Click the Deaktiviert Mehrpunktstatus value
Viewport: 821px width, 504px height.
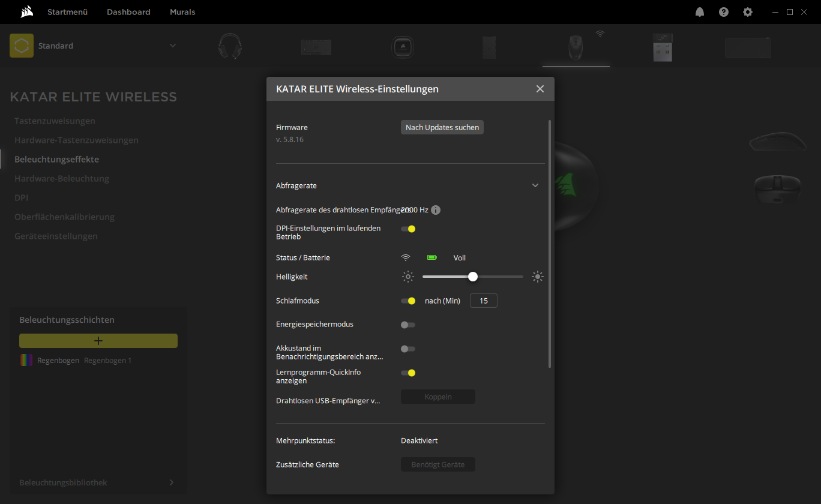[x=419, y=440]
